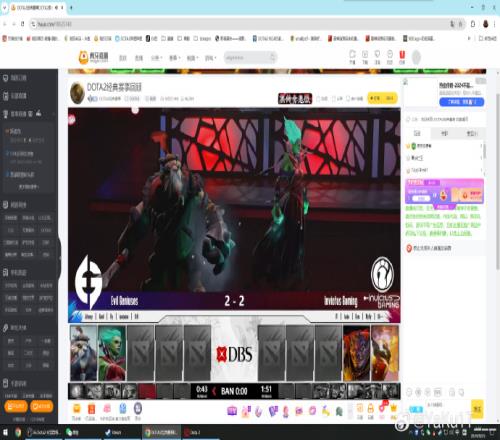
Task: Click the first orange treasure box icon below video
Action: coord(77,409)
